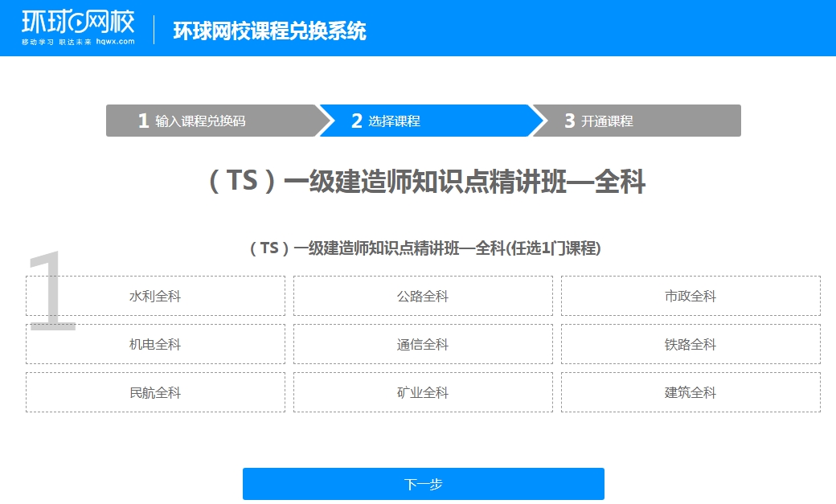Select the 水利全科 course option
The width and height of the screenshot is (836, 504).
point(155,296)
